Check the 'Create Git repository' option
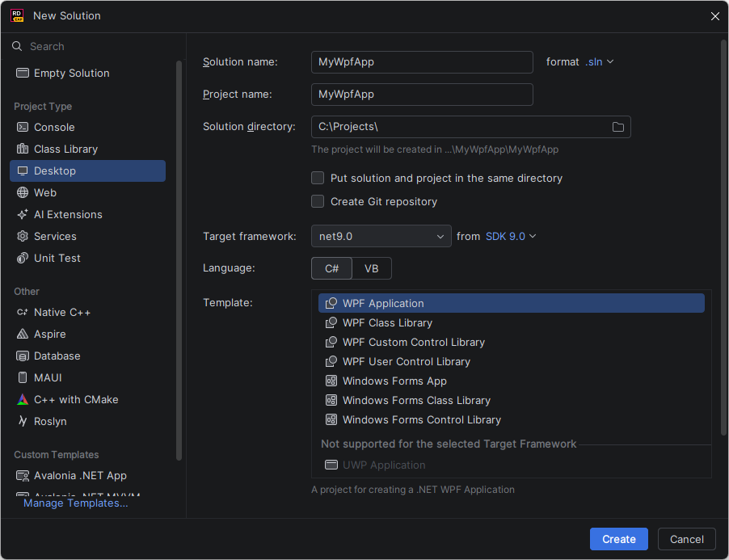The height and width of the screenshot is (560, 729). tap(318, 201)
